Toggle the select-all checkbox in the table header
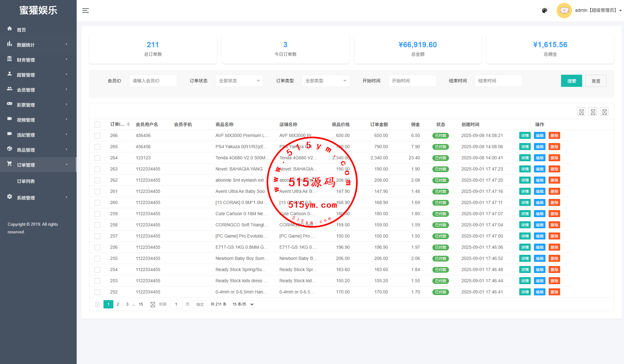Screen dimensions: 624x364 (97, 125)
